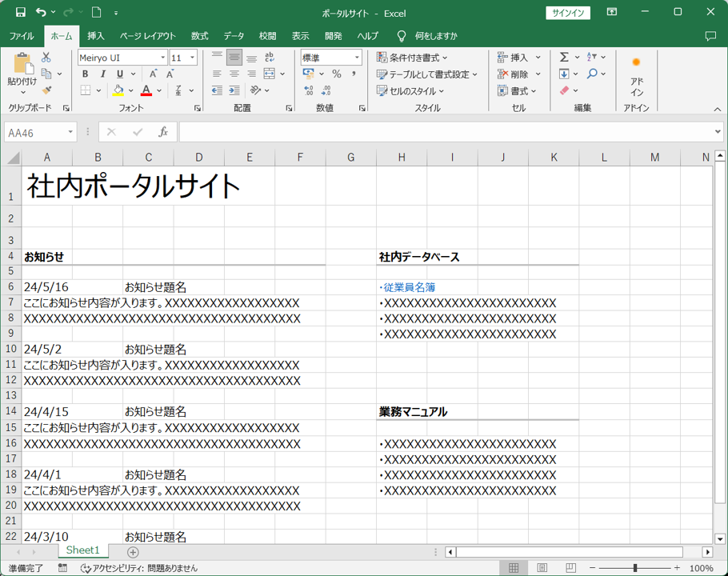Select the Format Painter brush icon
The image size is (728, 576).
[46, 90]
